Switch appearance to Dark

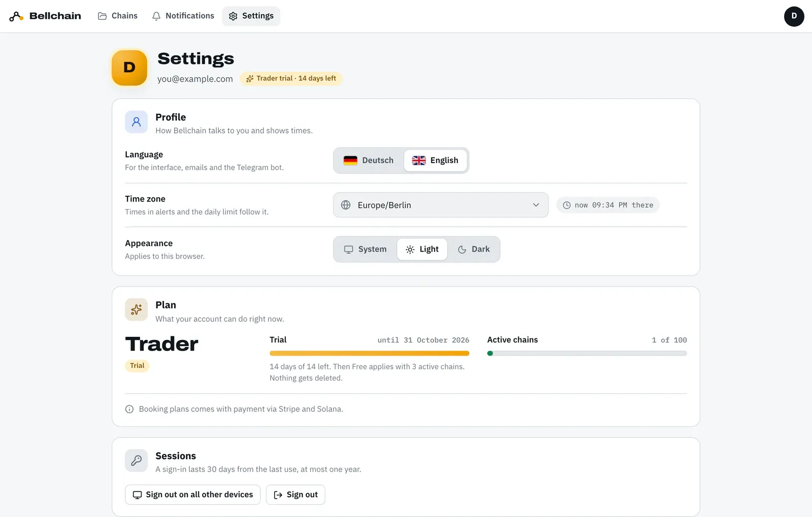(473, 249)
